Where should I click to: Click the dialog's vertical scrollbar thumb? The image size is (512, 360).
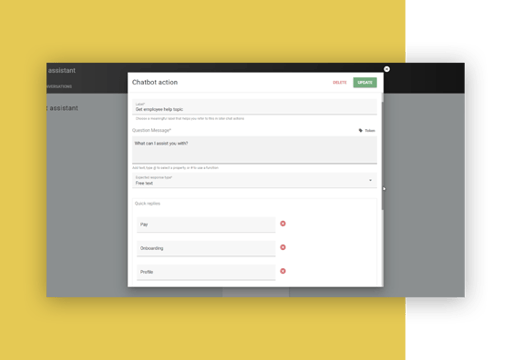tap(383, 156)
